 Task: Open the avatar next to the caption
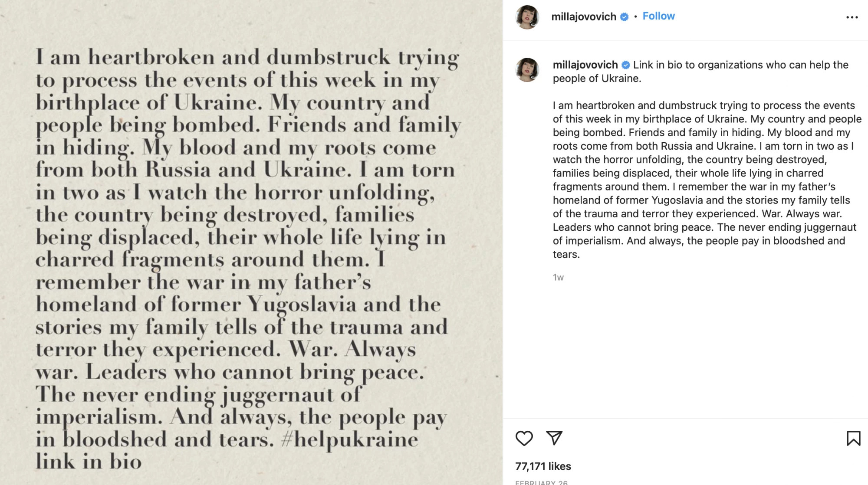click(527, 69)
